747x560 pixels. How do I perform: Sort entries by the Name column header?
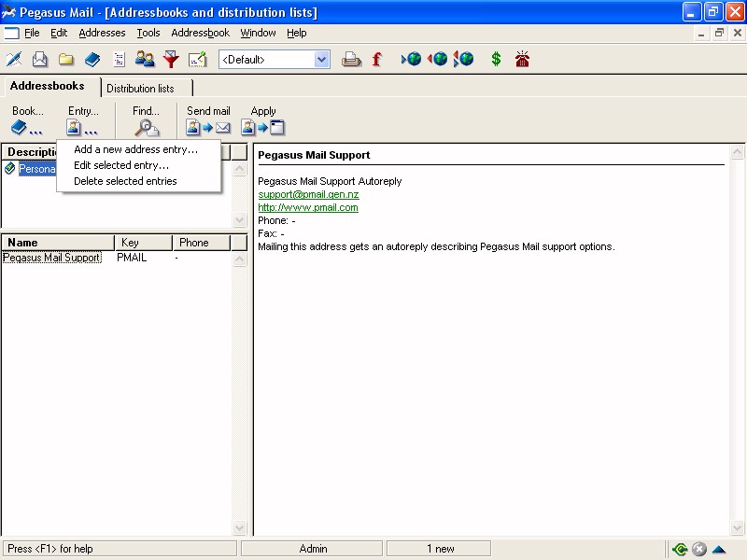tap(58, 243)
